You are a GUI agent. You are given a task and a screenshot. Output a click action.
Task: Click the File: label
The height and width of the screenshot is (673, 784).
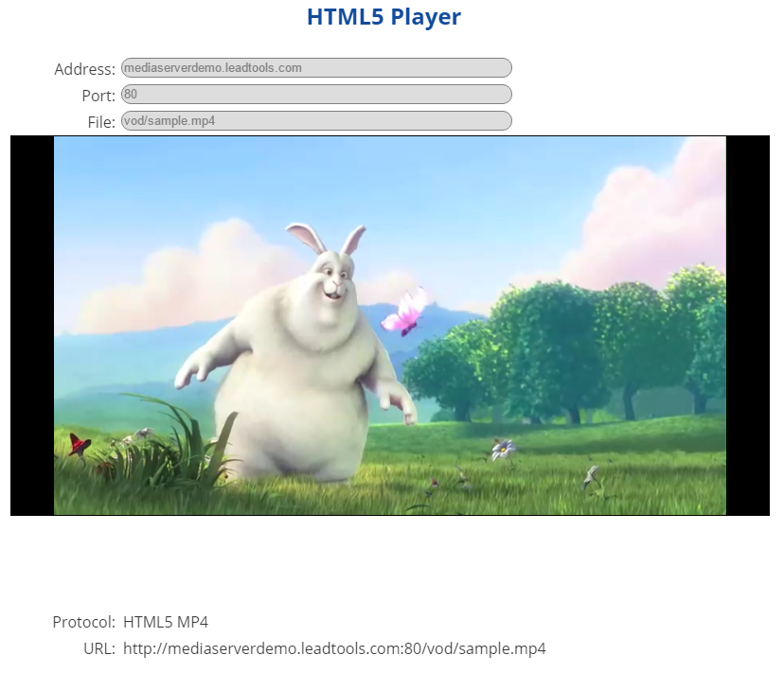pos(101,122)
